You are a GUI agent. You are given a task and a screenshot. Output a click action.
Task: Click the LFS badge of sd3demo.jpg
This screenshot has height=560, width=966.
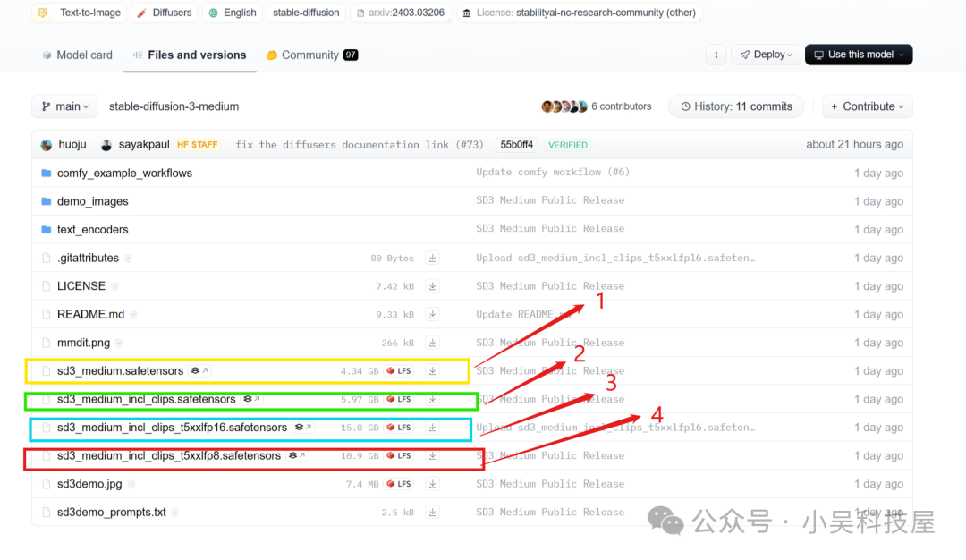(x=399, y=484)
